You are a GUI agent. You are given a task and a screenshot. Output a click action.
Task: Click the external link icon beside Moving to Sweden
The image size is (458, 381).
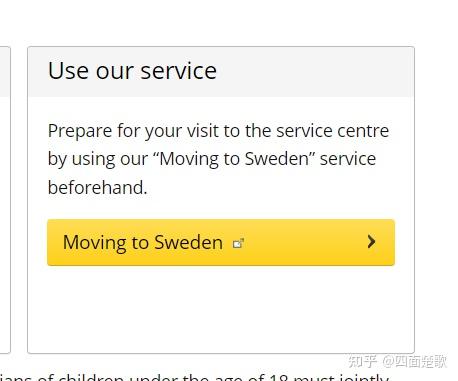[x=238, y=244]
